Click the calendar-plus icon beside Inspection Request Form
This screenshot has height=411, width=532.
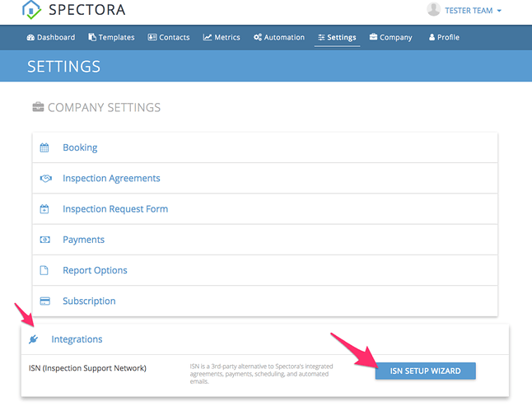[x=45, y=209]
